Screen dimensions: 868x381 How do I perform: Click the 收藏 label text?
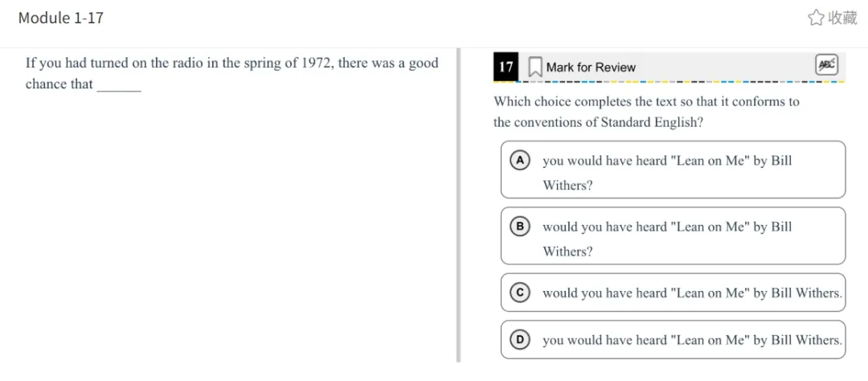click(x=842, y=18)
